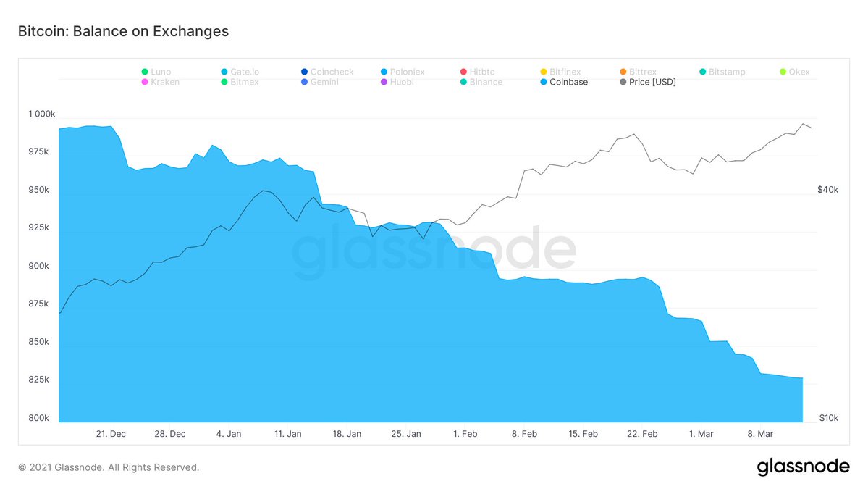Image resolution: width=868 pixels, height=489 pixels.
Task: Enable the Bitstamp series label
Action: coord(727,72)
